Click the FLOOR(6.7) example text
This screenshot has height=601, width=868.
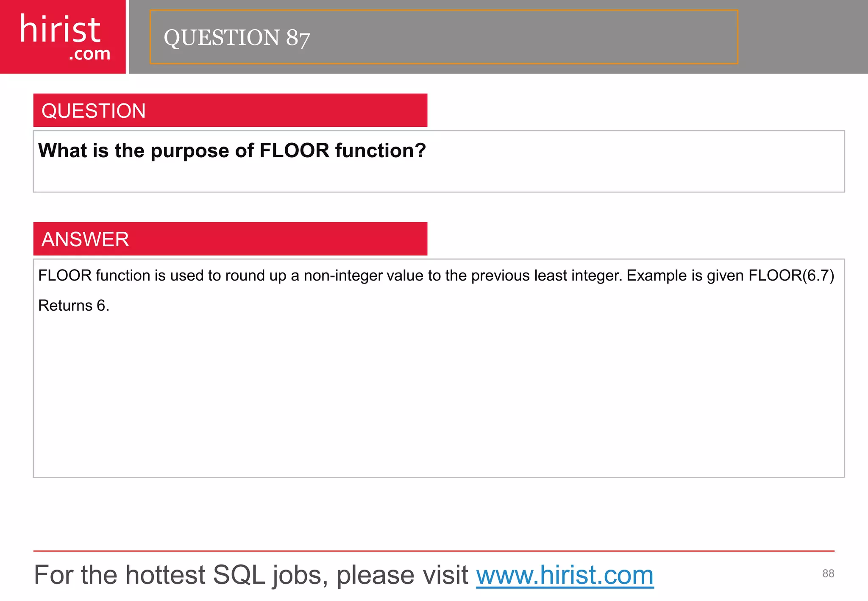point(791,276)
